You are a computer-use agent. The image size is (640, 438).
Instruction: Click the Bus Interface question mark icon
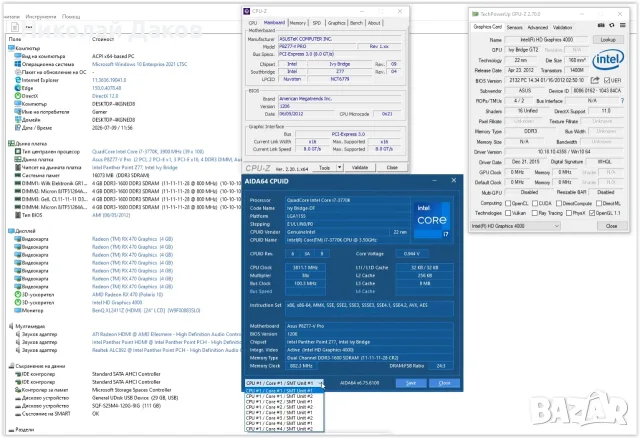(622, 101)
